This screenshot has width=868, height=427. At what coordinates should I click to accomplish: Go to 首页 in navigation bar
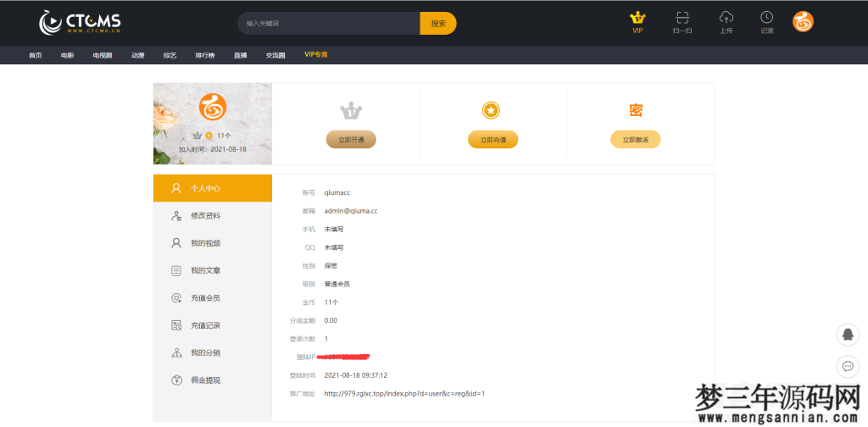(x=36, y=55)
